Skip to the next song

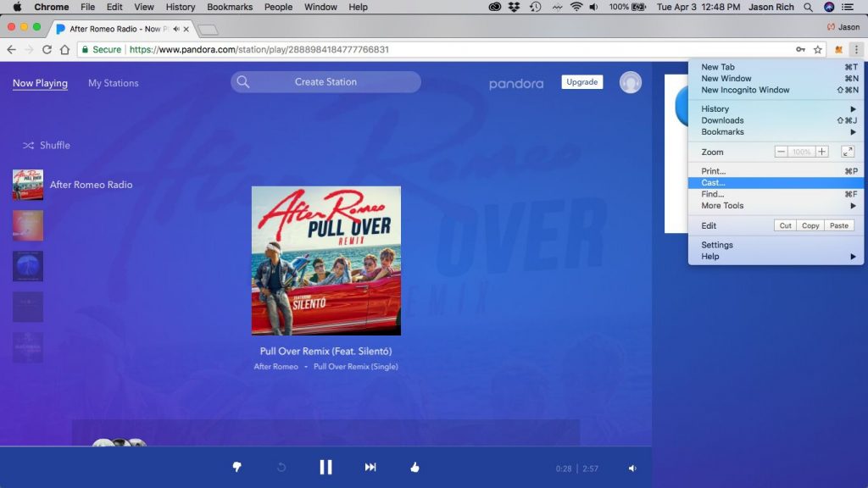[x=370, y=467]
